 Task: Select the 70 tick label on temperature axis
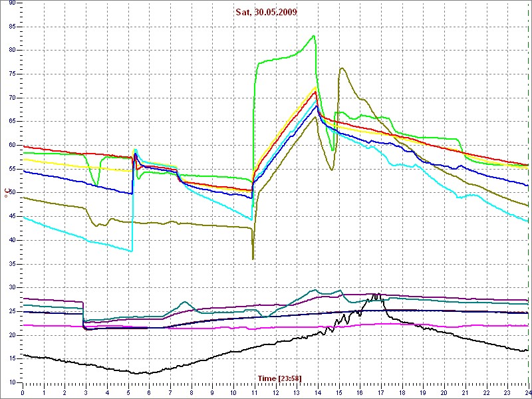(11, 98)
